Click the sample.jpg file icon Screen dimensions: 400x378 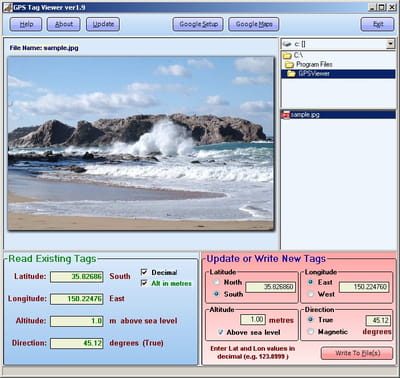click(286, 115)
